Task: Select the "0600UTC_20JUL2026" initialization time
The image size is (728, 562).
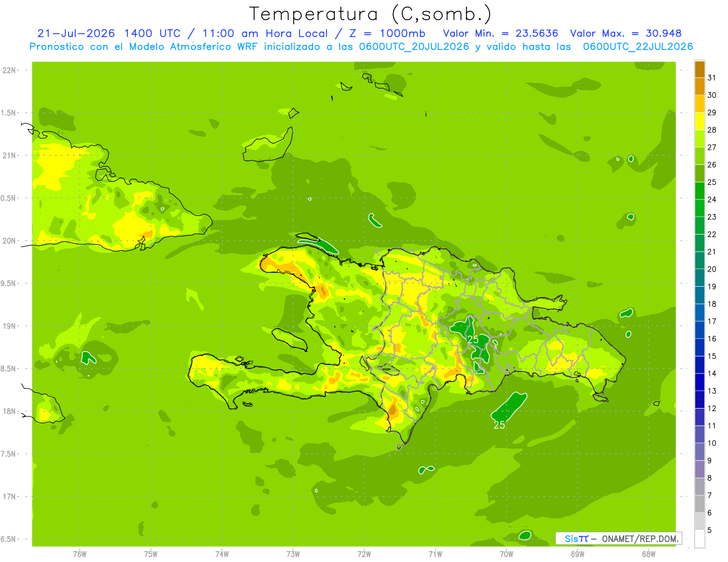Action: pos(413,46)
